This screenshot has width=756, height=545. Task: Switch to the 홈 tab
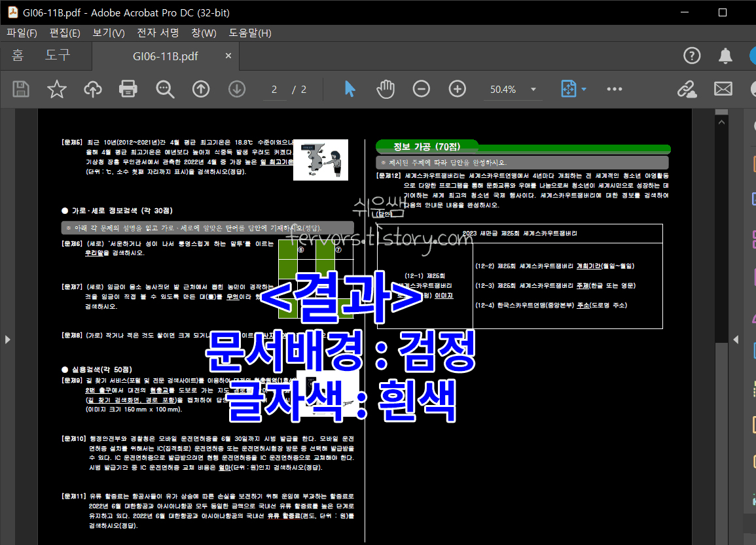coord(17,56)
